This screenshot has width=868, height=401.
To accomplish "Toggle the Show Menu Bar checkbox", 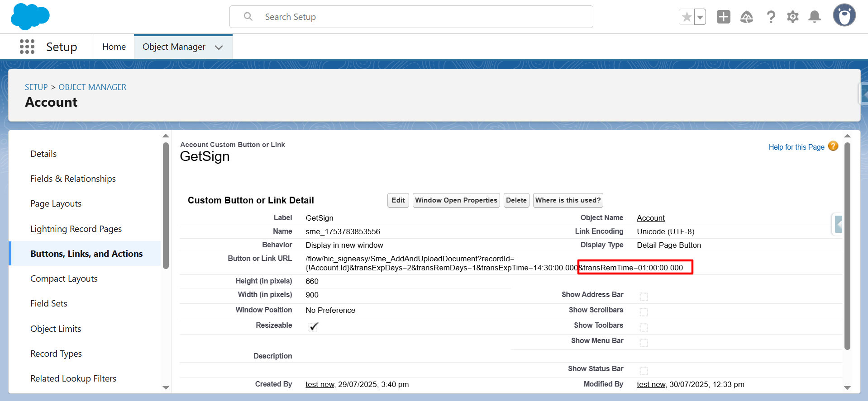I will pyautogui.click(x=644, y=343).
